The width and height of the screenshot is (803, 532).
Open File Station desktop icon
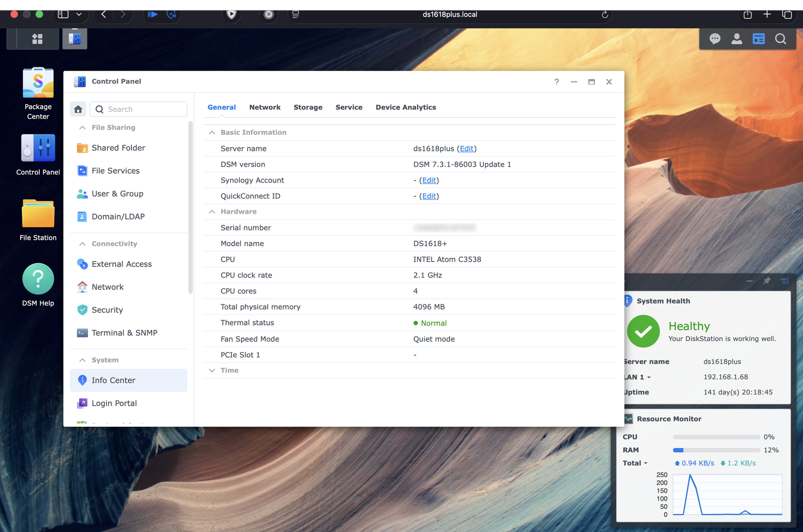(x=38, y=221)
